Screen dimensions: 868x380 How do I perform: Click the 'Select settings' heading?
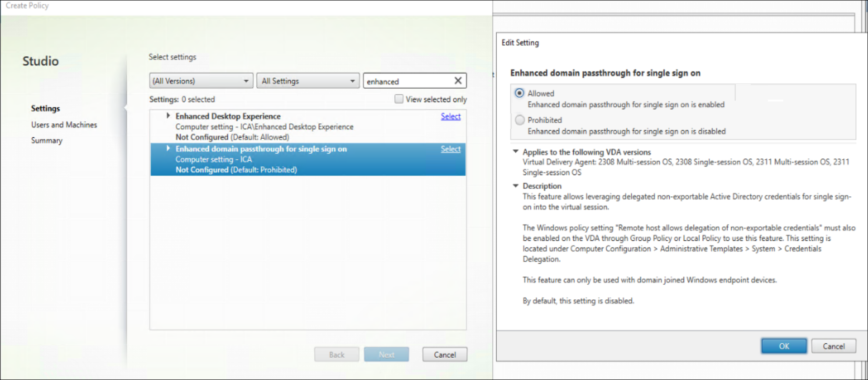point(172,57)
